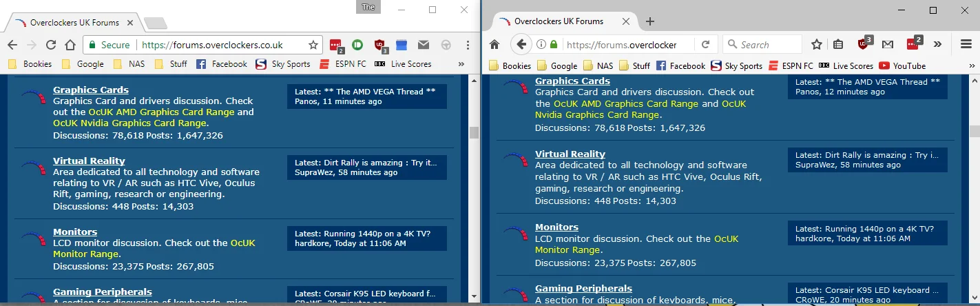Click the Chrome page vertical scrollbar thumb
Viewport: 980px width, 306px height.
[474, 132]
